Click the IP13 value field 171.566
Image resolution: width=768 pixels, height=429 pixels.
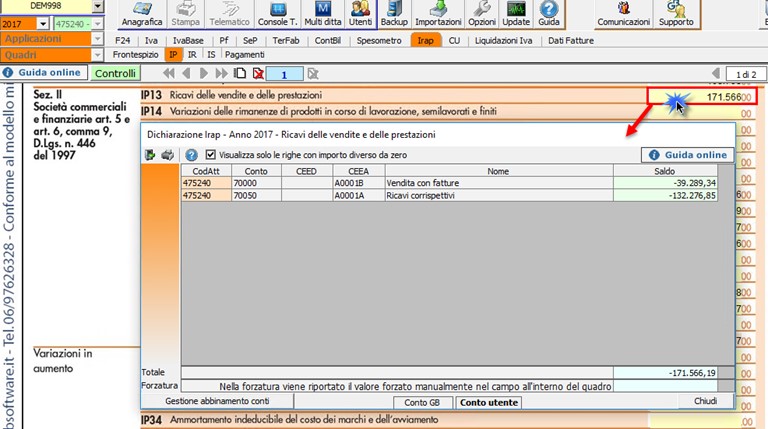702,96
